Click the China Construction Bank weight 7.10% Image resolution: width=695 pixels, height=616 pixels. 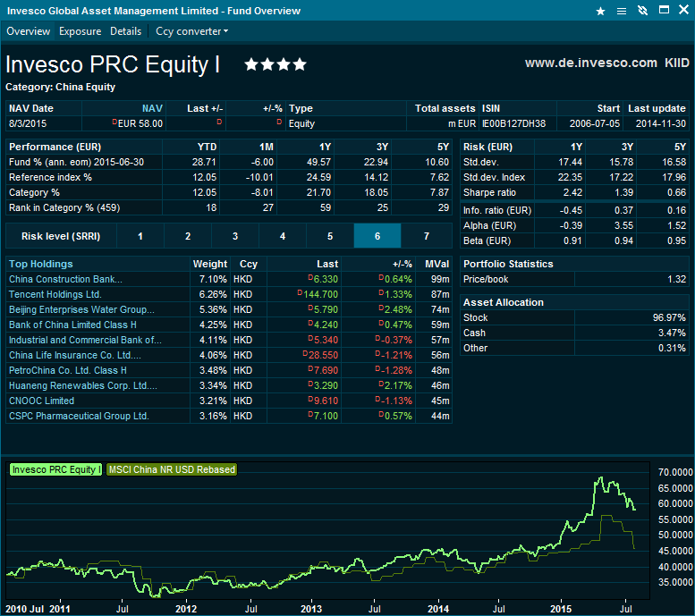[x=213, y=279]
